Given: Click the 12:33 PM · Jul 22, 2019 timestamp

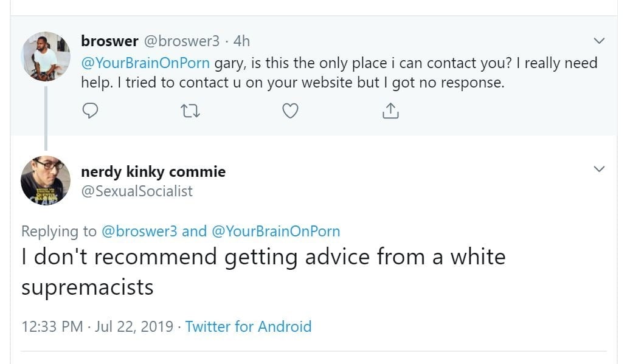Looking at the screenshot, I should 97,326.
